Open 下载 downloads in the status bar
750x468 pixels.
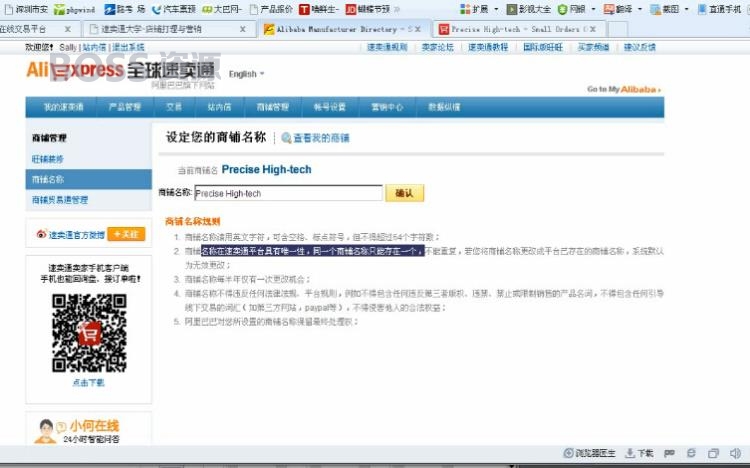640,453
